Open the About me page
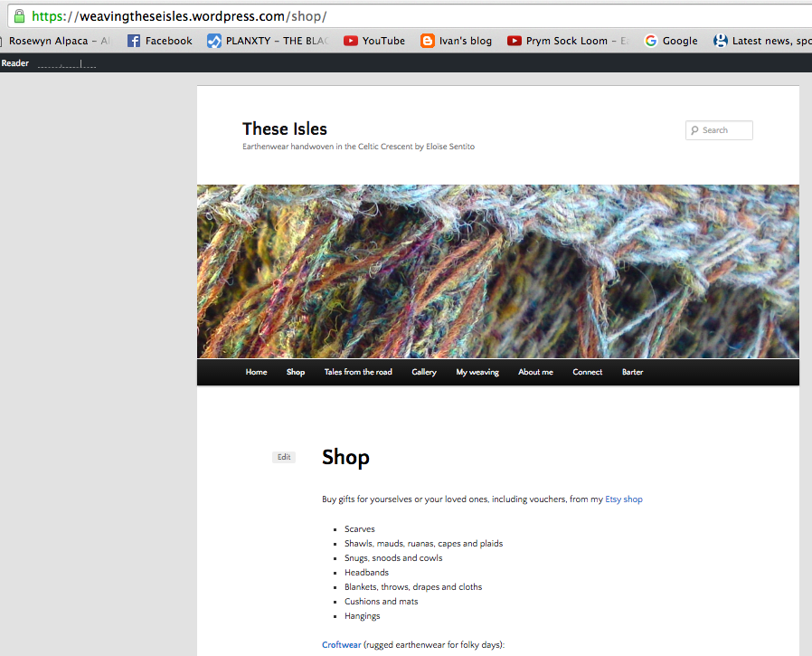The width and height of the screenshot is (812, 656). point(535,372)
